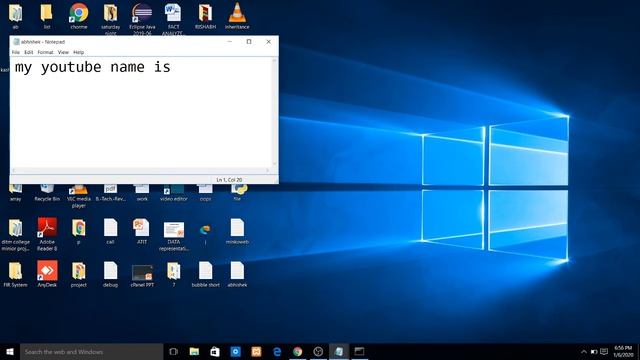Select the ditm college minor project folder
Screen dimensions: 640x360
16,234
